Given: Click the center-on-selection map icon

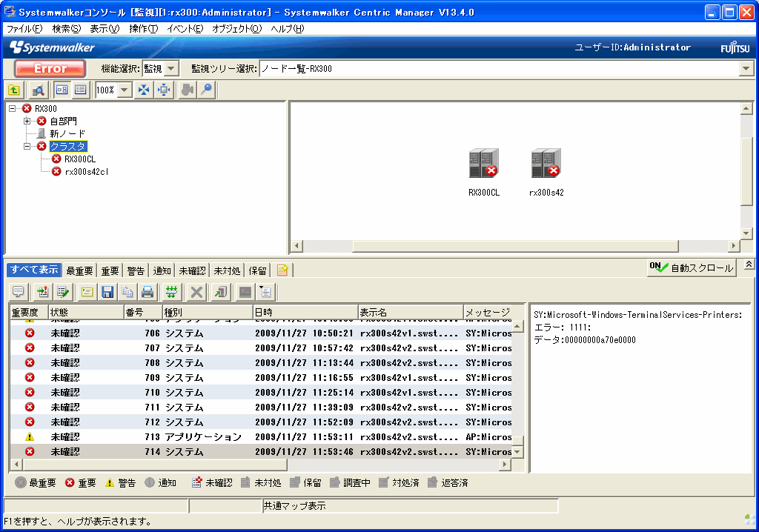Looking at the screenshot, I should (164, 90).
